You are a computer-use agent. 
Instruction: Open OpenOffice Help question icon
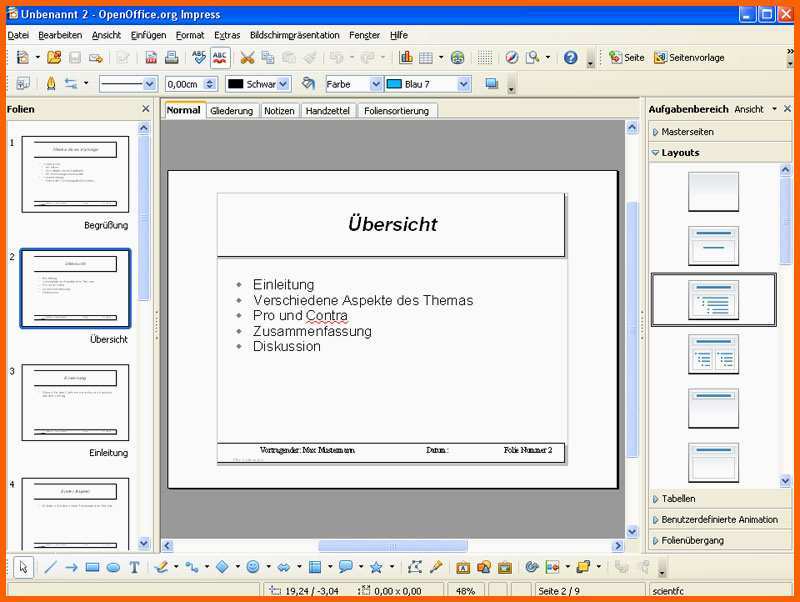[570, 58]
